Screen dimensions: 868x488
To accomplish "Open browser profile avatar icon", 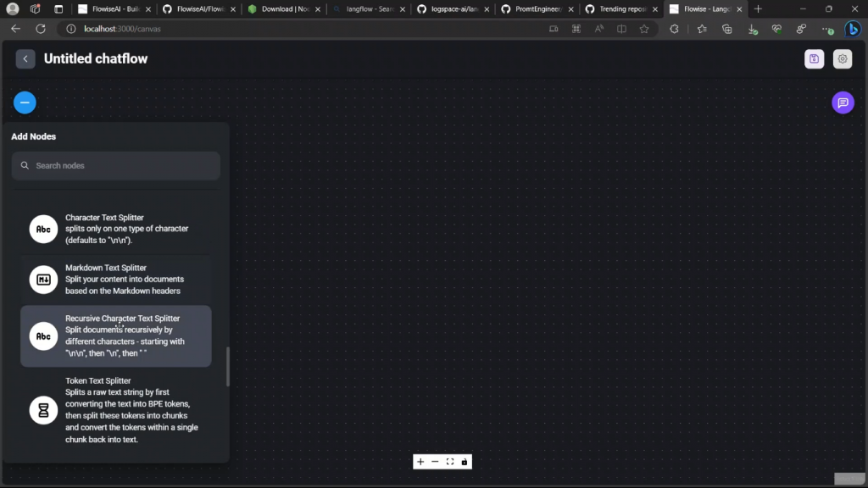I will coord(12,8).
